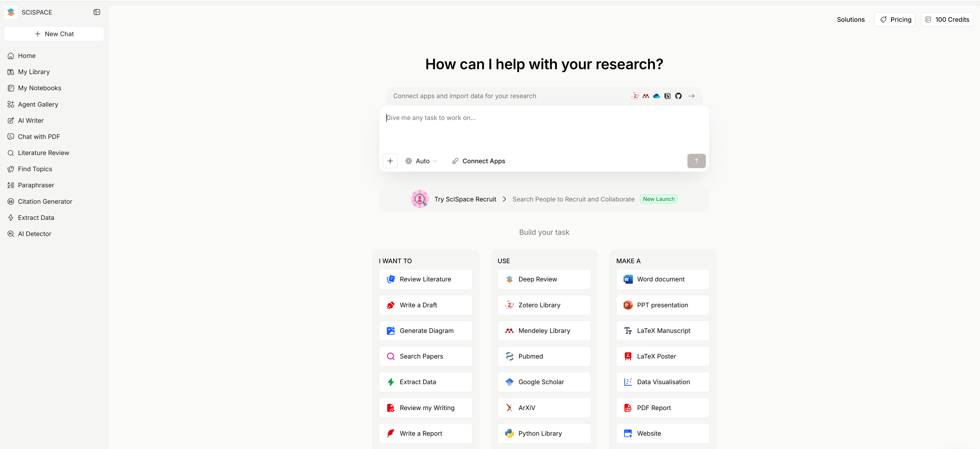Open the Pricing page
Image resolution: width=980 pixels, height=449 pixels.
click(895, 19)
